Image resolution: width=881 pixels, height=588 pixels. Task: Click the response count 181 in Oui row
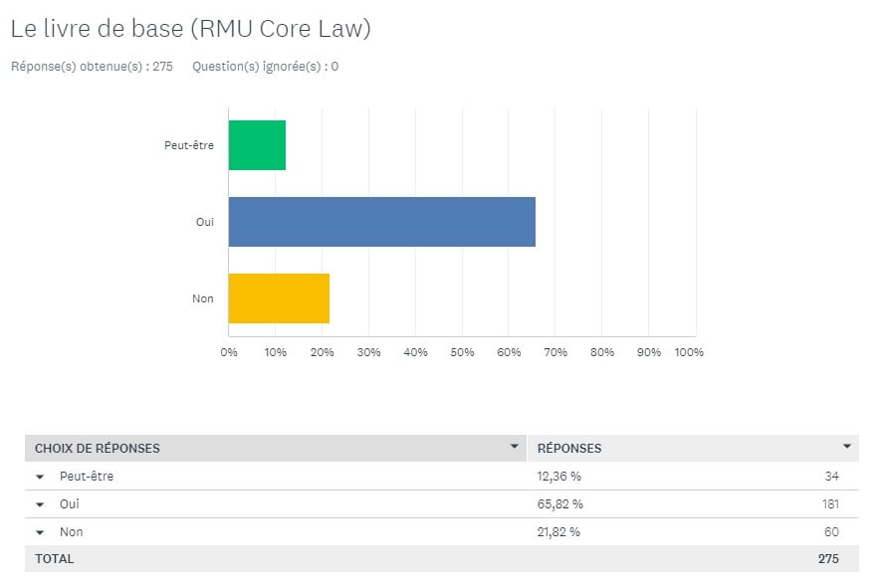click(x=830, y=504)
